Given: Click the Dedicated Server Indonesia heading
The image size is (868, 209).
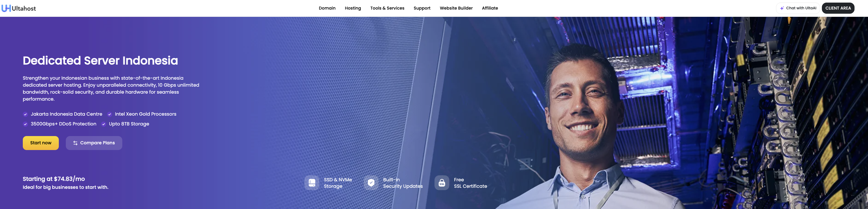Looking at the screenshot, I should coord(100,61).
